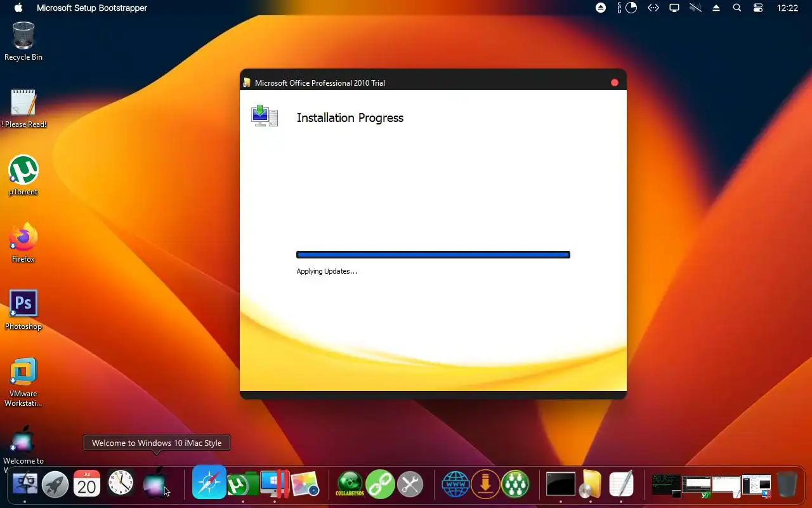Click the 'Microsoft Office Professional 2010 Trial' window title
The width and height of the screenshot is (812, 508).
(x=320, y=83)
